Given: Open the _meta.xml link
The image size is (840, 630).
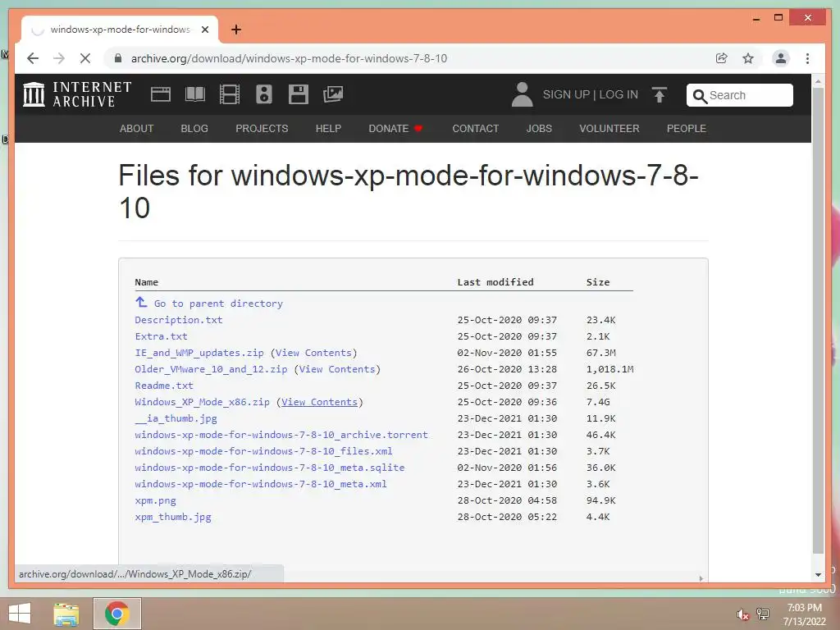Looking at the screenshot, I should click(x=261, y=484).
